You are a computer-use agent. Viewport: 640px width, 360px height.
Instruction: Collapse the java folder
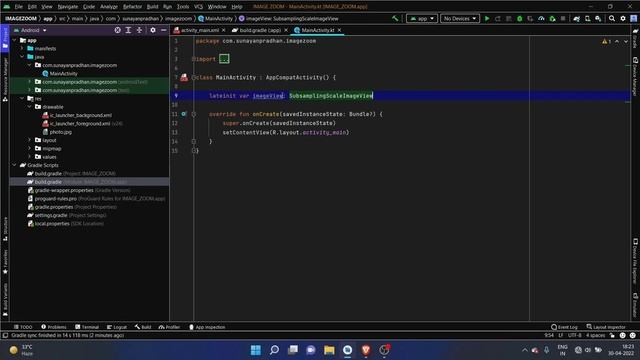[22, 57]
